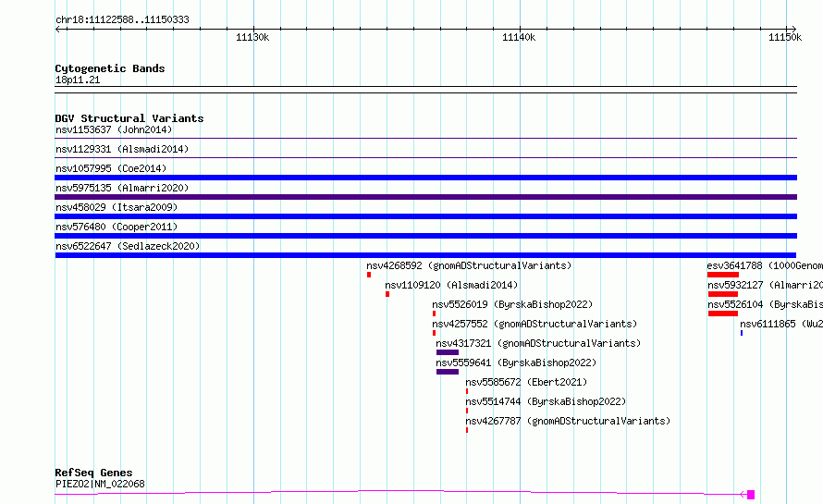Select the purple nsv4317321 variant bar
The image size is (823, 504).
448,352
